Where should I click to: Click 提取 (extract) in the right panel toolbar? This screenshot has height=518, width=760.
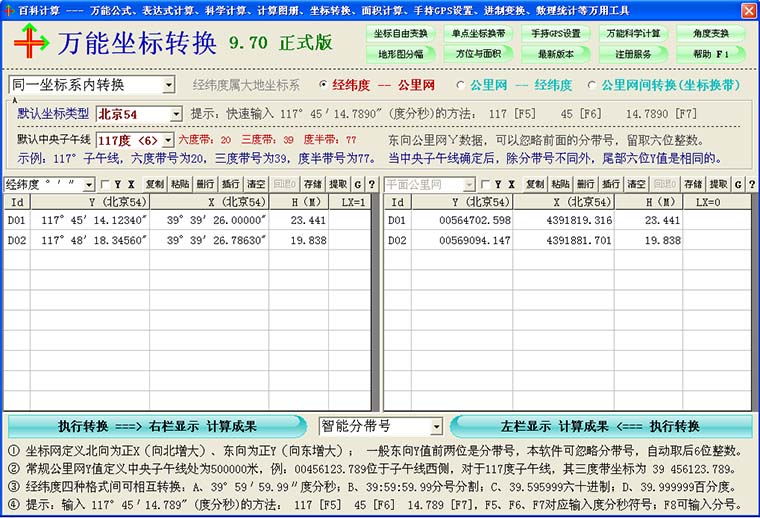click(718, 184)
